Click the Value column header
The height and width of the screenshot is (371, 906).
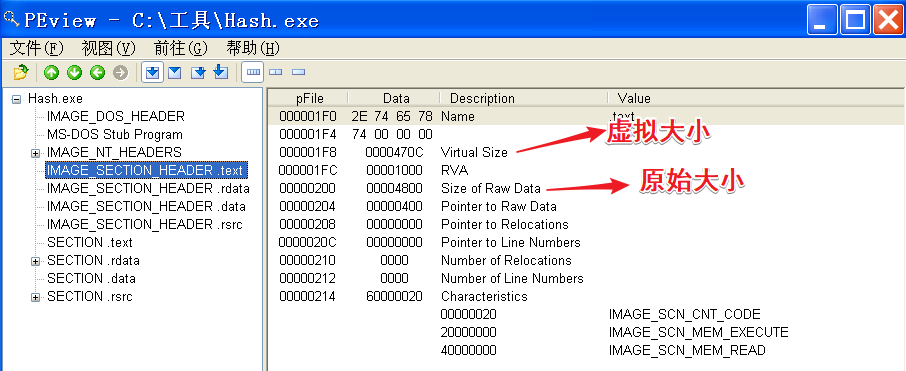point(756,98)
